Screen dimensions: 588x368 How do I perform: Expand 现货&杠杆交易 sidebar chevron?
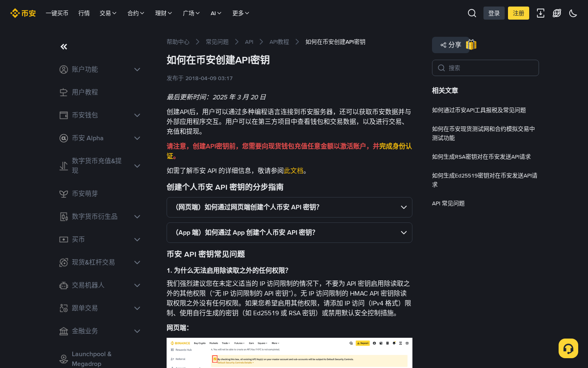point(137,263)
